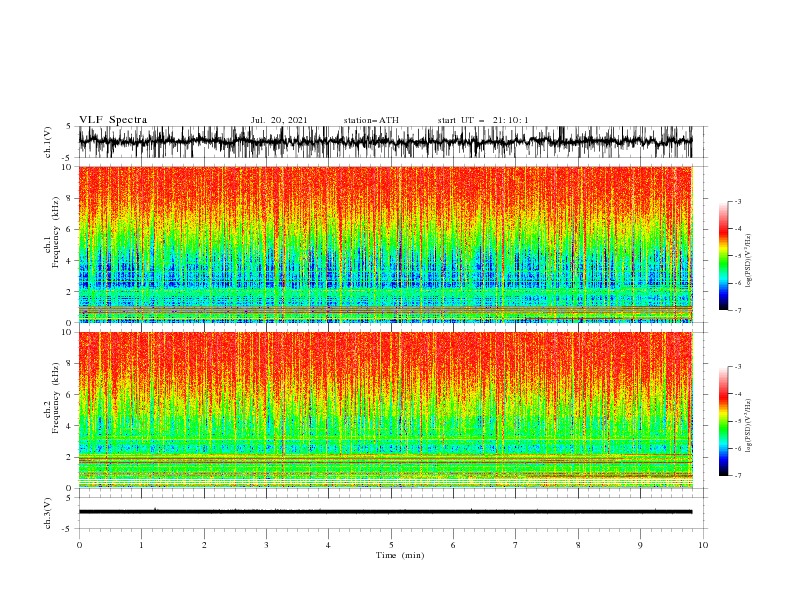This screenshot has height=612, width=792.
Task: Click the ch.1 PSD color scale bar
Action: (x=723, y=256)
